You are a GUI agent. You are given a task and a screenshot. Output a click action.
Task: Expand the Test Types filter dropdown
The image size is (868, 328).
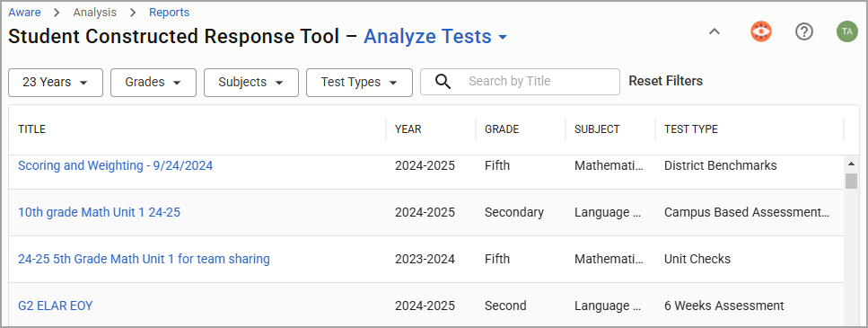click(x=359, y=83)
